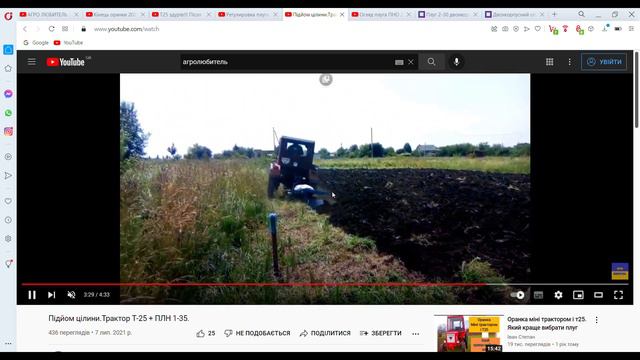
Task: Toggle subtitles in the player controls
Action: point(538,295)
